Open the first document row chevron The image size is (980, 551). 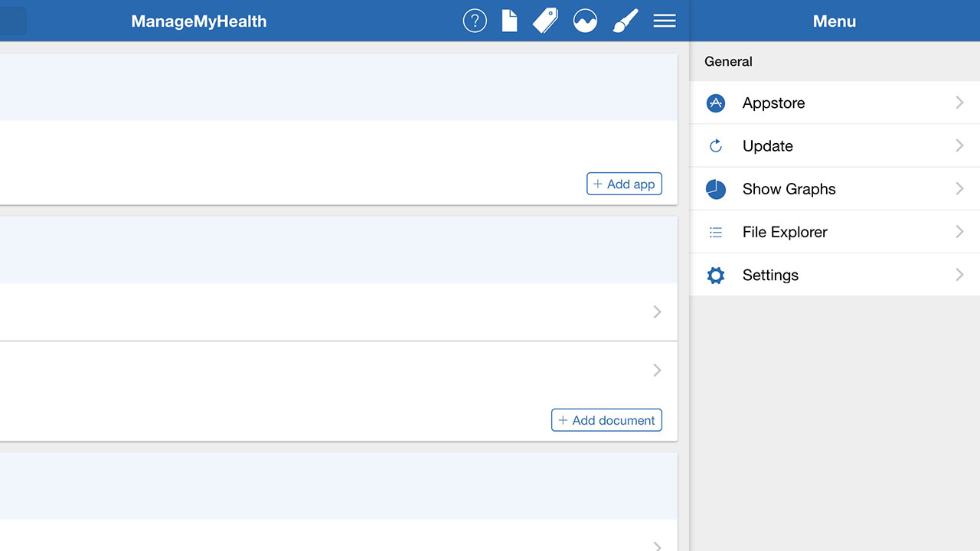pos(657,311)
